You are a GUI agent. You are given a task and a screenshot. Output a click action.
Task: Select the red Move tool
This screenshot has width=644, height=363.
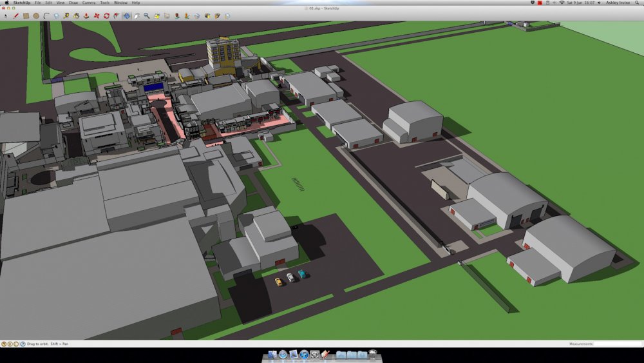(x=97, y=16)
